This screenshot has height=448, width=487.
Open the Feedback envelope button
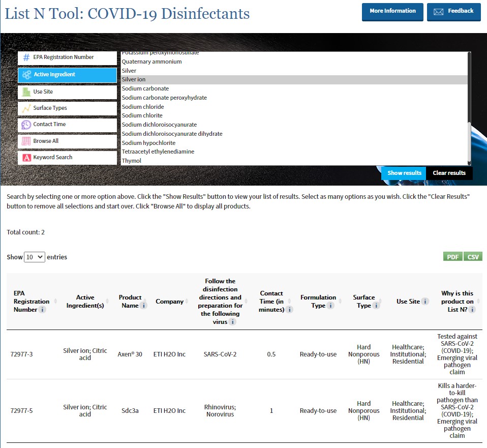[453, 12]
